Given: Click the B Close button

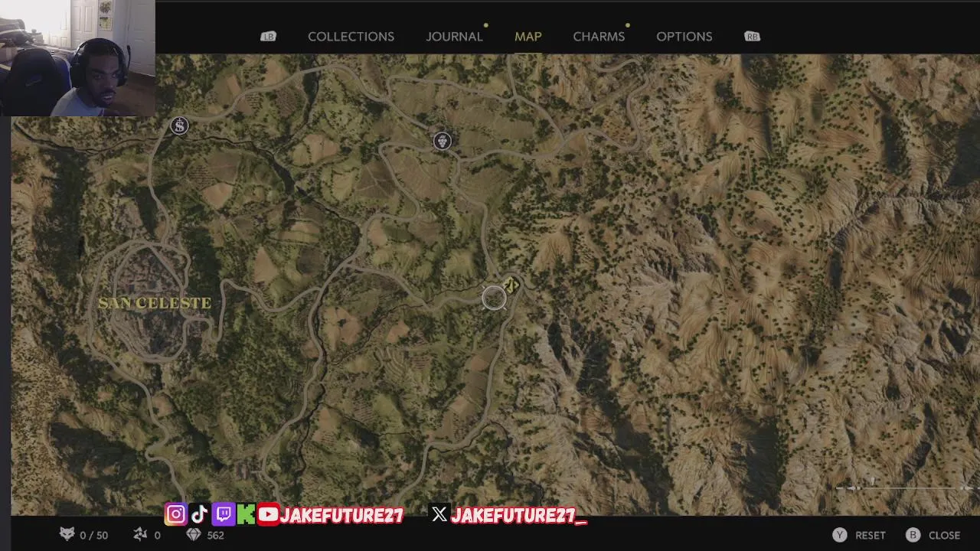Looking at the screenshot, I should [933, 535].
